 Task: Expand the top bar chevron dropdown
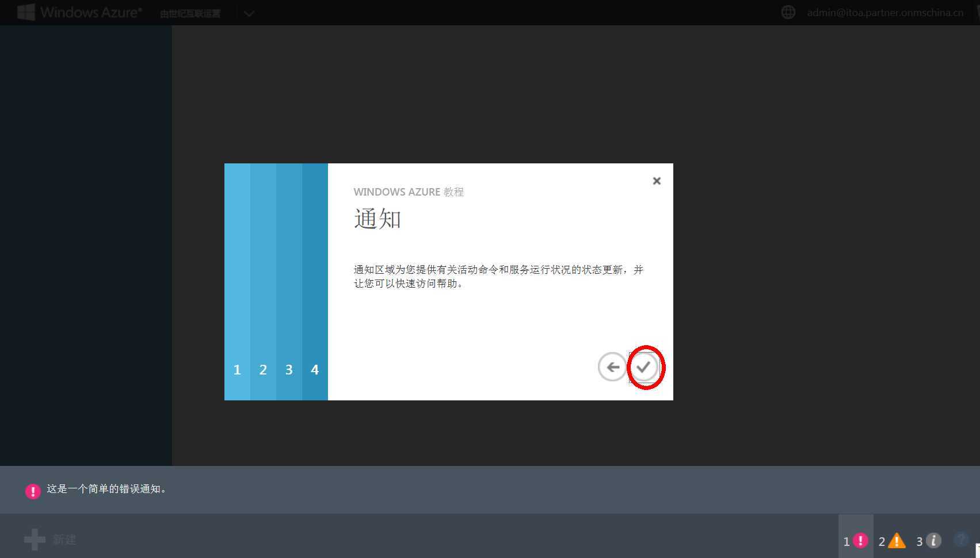click(249, 13)
